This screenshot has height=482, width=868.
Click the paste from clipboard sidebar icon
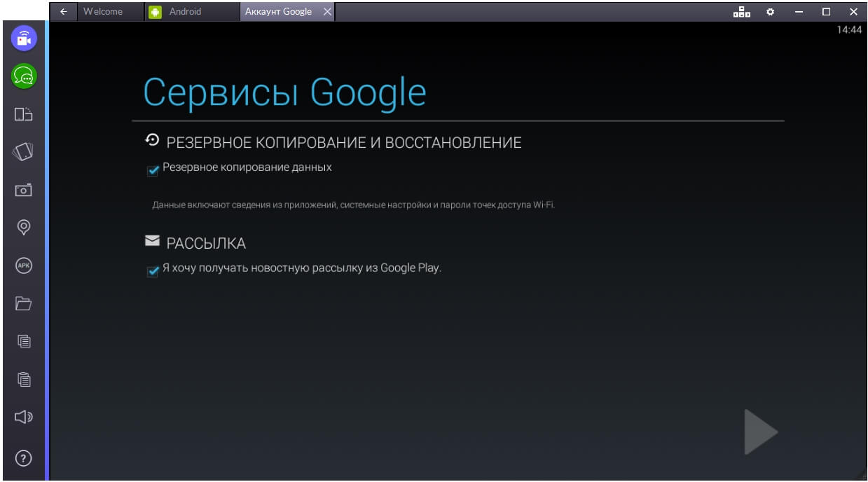(24, 379)
